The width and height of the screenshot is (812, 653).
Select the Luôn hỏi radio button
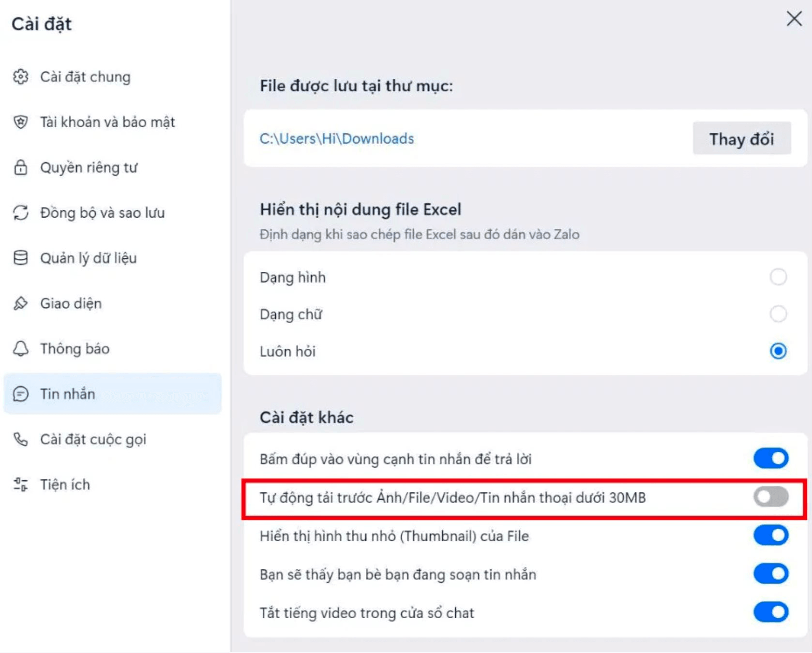coord(778,351)
